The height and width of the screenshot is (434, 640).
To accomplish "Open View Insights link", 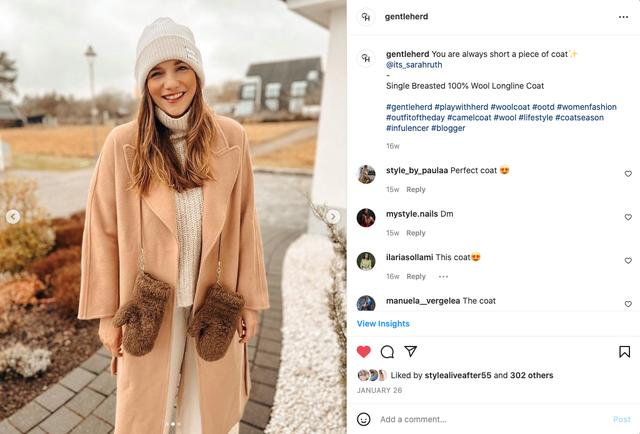I will click(383, 324).
